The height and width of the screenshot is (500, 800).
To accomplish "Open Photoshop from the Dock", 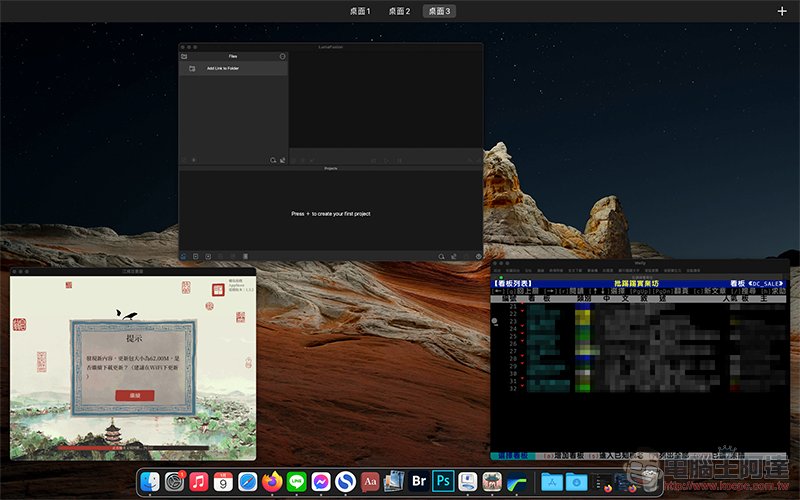I will coord(443,481).
